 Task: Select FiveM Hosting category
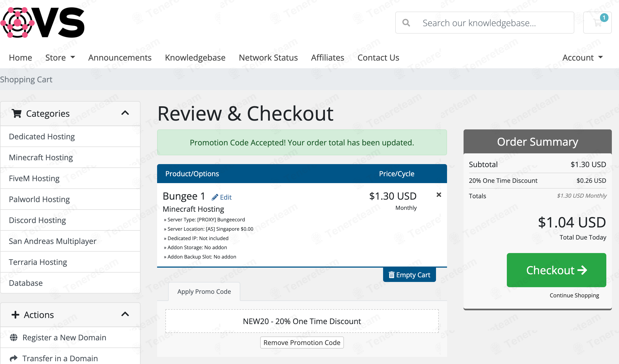(x=70, y=178)
